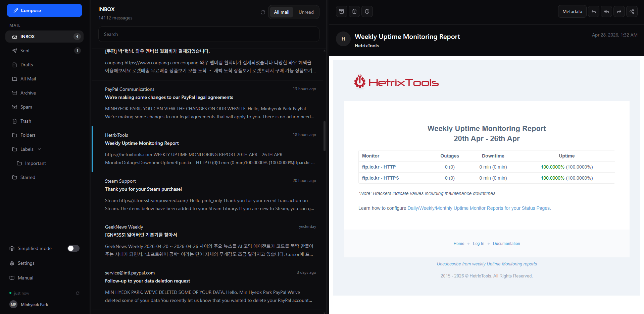The height and width of the screenshot is (314, 644).
Task: Open the Trash folder
Action: (x=44, y=121)
